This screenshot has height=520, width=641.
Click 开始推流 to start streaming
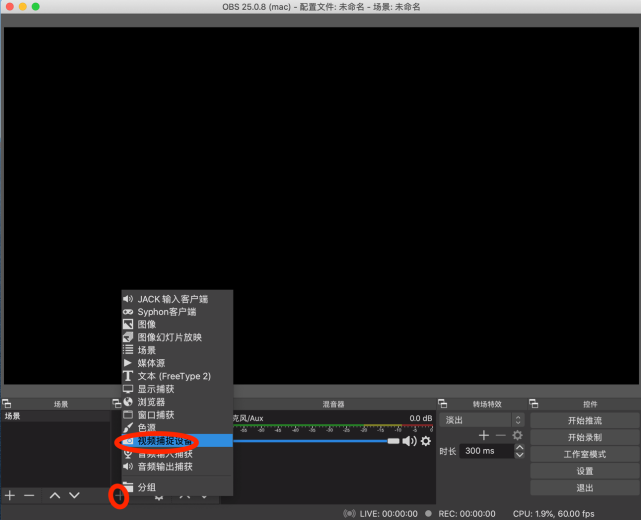tap(585, 421)
